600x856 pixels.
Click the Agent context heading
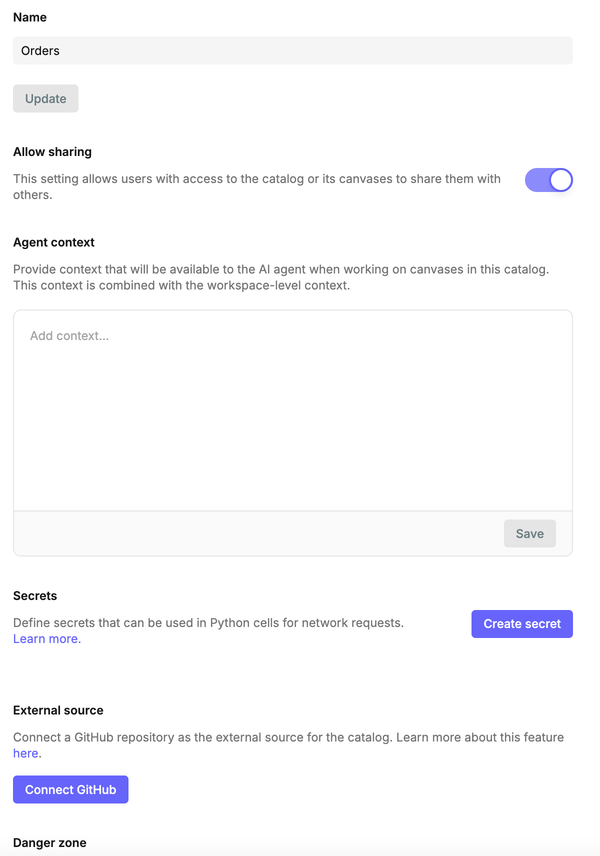55,242
